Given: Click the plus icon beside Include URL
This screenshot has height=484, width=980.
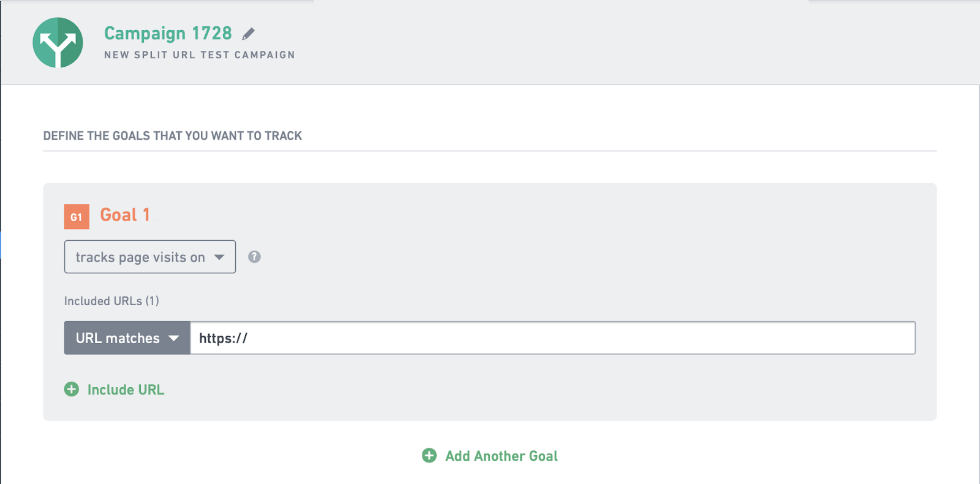Looking at the screenshot, I should tap(72, 389).
